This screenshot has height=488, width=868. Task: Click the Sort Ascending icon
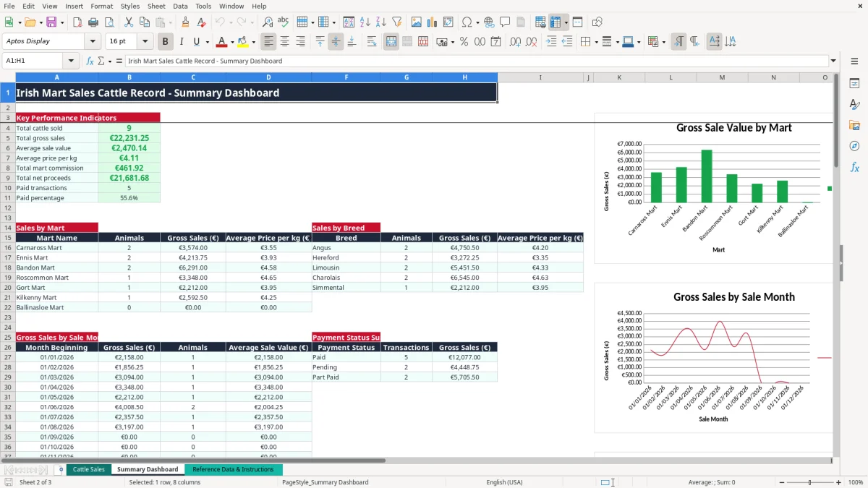click(x=365, y=22)
